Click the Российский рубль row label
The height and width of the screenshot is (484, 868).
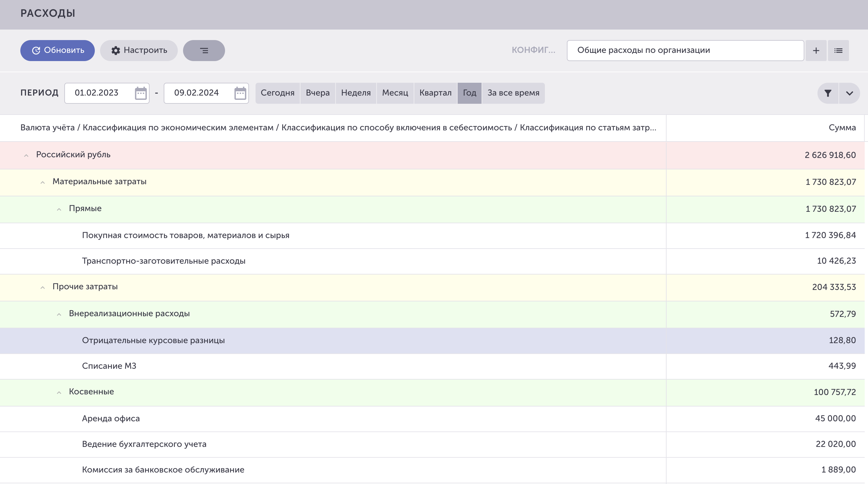click(x=73, y=155)
